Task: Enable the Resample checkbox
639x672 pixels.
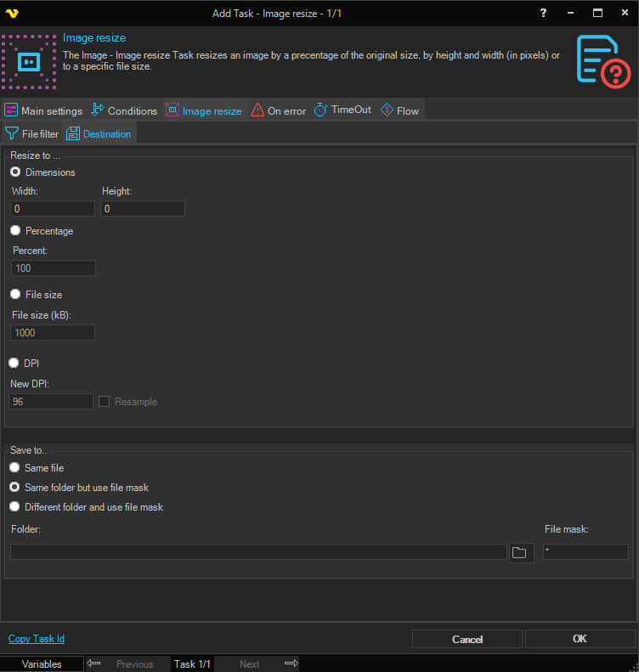Action: pyautogui.click(x=105, y=402)
